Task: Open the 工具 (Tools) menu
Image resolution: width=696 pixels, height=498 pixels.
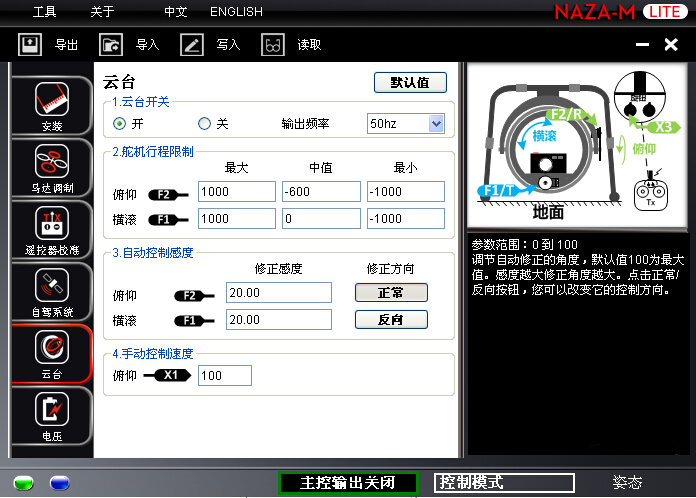Action: (x=45, y=12)
